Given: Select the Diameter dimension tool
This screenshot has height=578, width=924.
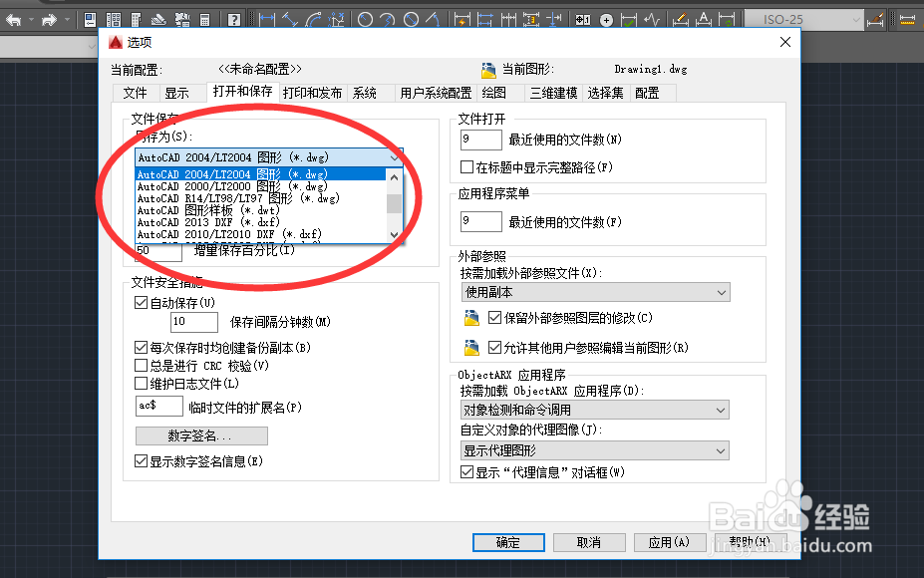Looking at the screenshot, I should (x=411, y=20).
